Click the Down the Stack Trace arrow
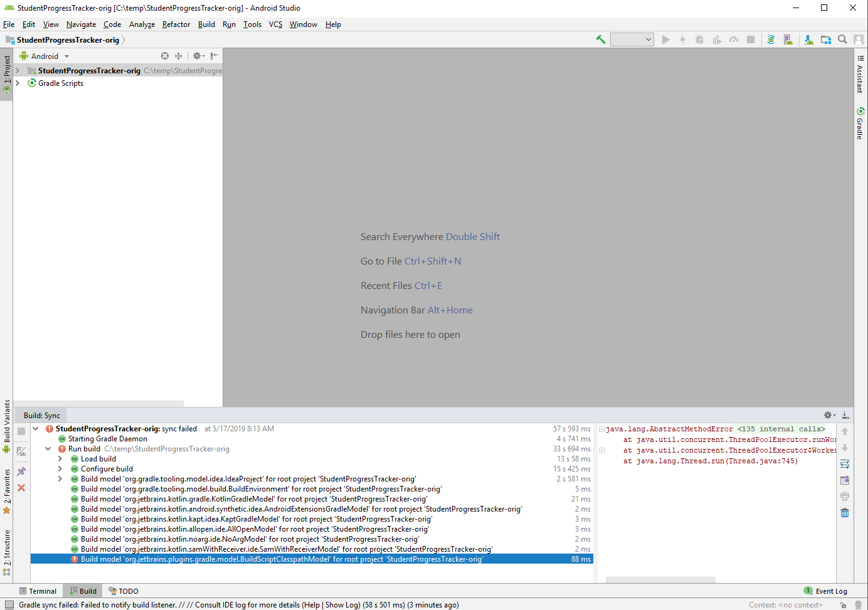This screenshot has width=868, height=610. pyautogui.click(x=845, y=448)
